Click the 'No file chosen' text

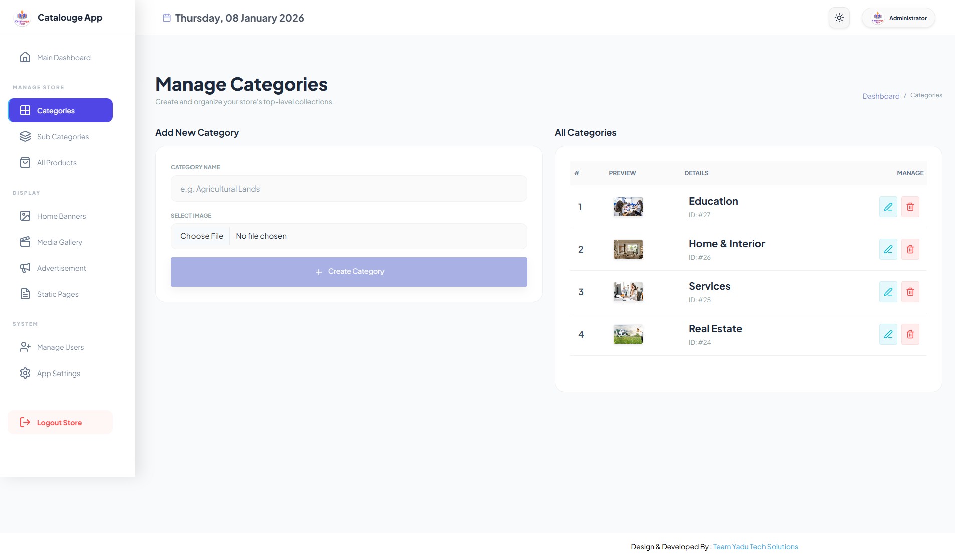(x=261, y=236)
